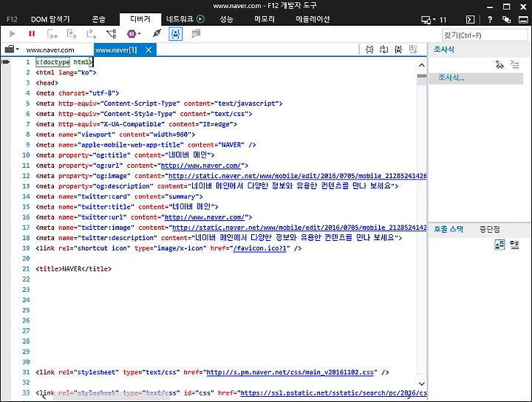Viewport: 532px width, 402px height.
Task: Click the horizontal scroll left arrow
Action: coord(44,396)
